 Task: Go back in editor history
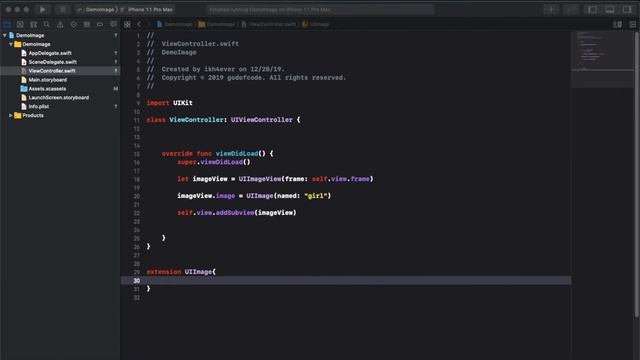click(139, 24)
